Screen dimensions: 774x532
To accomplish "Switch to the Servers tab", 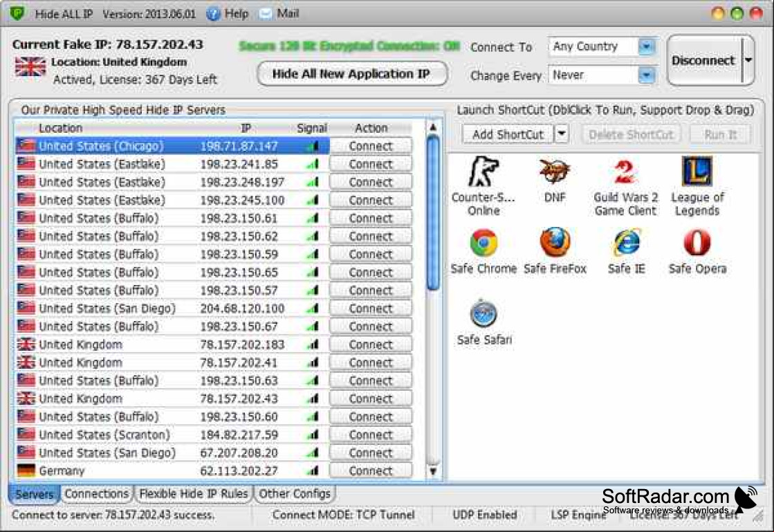I will 34,494.
